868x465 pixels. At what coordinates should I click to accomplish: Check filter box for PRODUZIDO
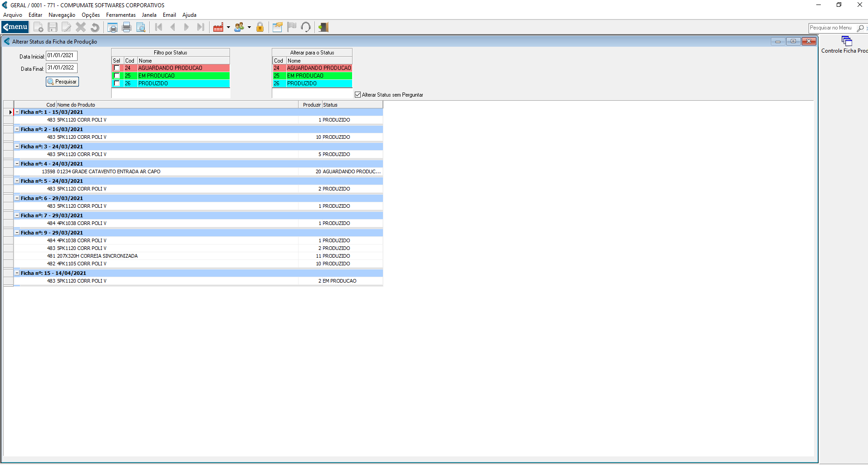click(x=117, y=83)
